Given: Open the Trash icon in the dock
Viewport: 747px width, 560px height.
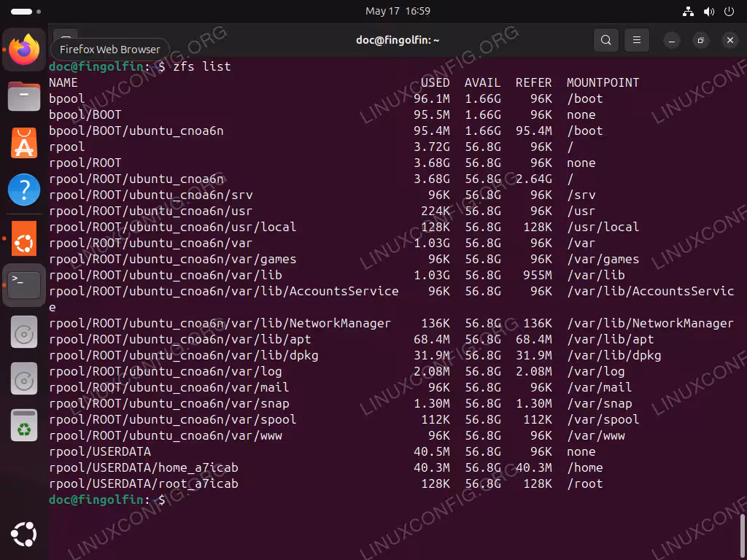Looking at the screenshot, I should point(24,425).
